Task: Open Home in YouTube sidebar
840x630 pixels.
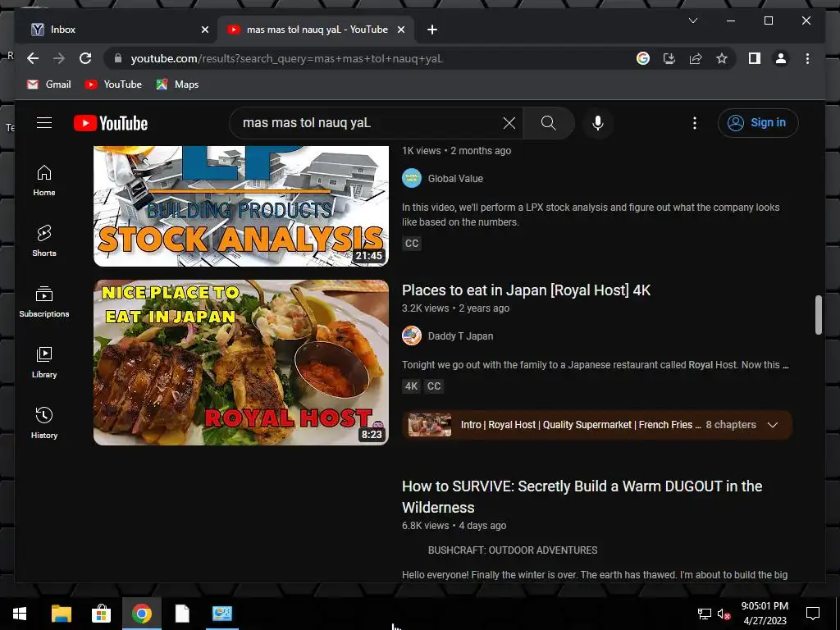Action: (44, 180)
